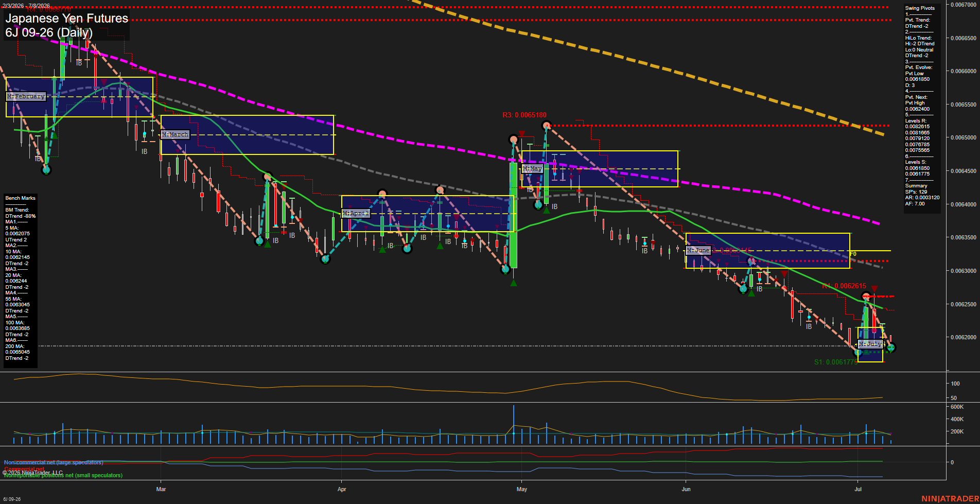Click the Mar label on time axis
The height and width of the screenshot is (504, 980).
(x=161, y=490)
